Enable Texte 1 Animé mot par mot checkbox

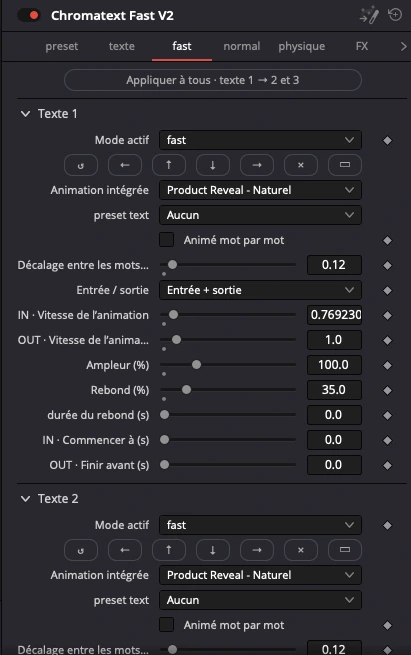pos(167,240)
